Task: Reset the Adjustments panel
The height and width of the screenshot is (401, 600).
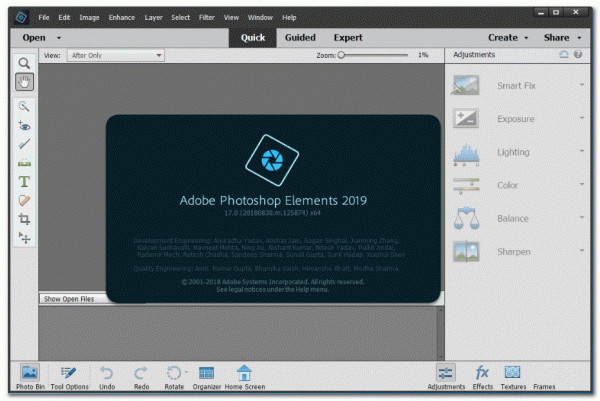Action: [x=564, y=54]
